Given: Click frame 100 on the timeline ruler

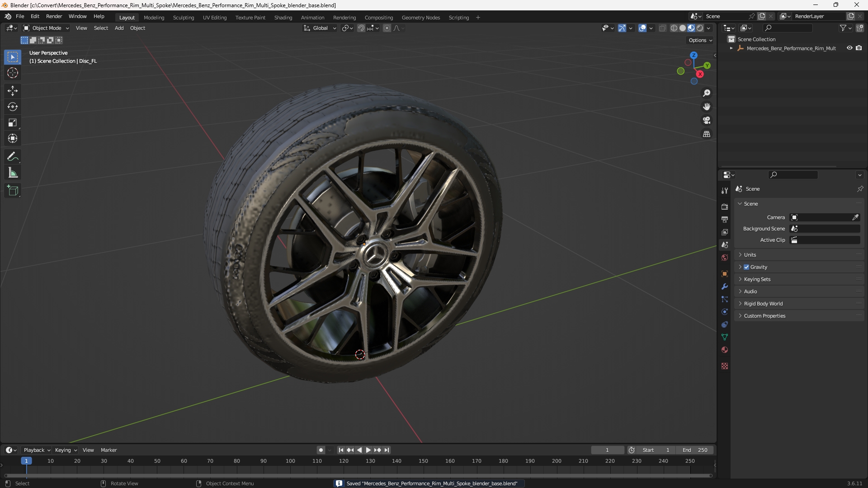Looking at the screenshot, I should [x=290, y=461].
